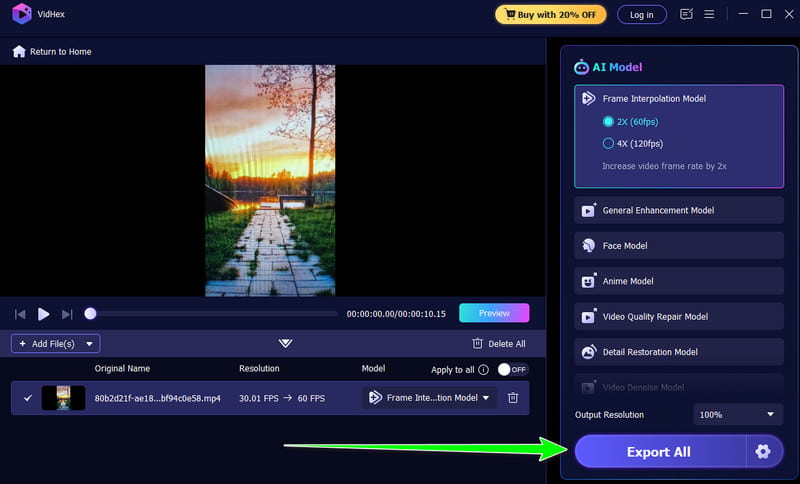Select the 2X (60fps) option
Viewport: 800px width, 484px height.
click(x=608, y=121)
